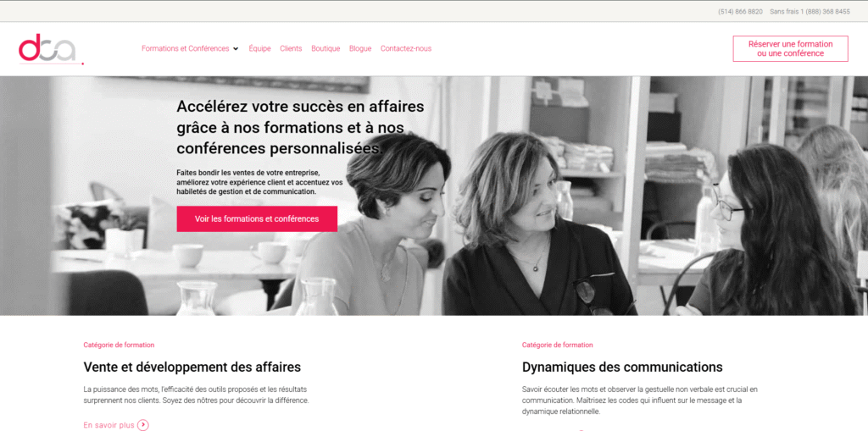Go to the Équipe page
The height and width of the screenshot is (431, 868).
pos(259,48)
